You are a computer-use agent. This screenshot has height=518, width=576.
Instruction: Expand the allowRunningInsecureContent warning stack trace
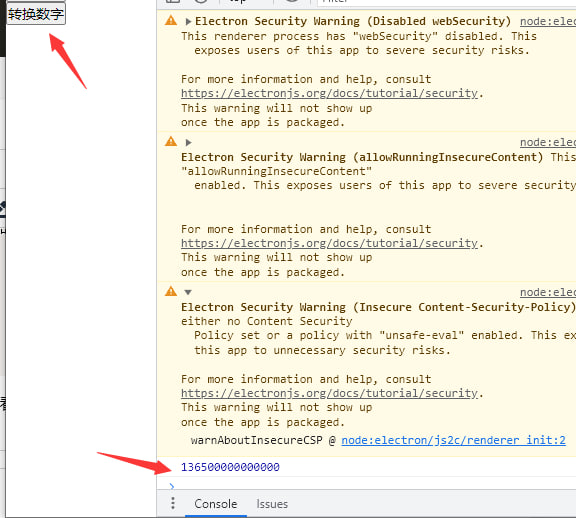pyautogui.click(x=188, y=143)
